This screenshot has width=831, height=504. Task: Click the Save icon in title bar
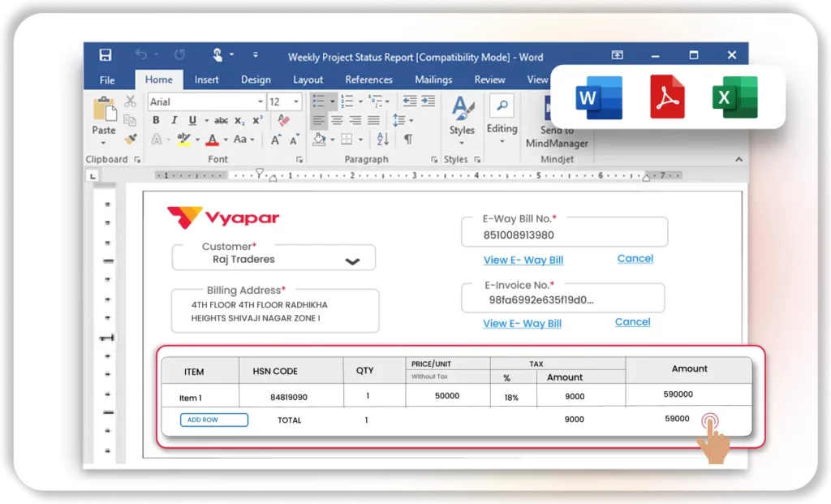pos(105,55)
